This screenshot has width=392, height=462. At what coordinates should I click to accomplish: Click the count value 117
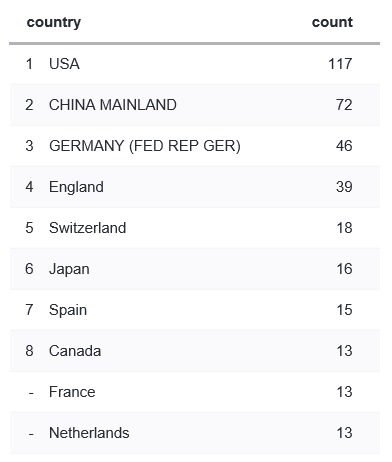click(340, 64)
